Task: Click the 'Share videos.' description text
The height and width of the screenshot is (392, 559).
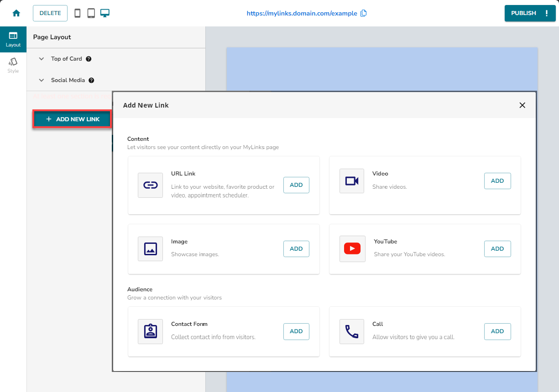Action: pos(390,187)
